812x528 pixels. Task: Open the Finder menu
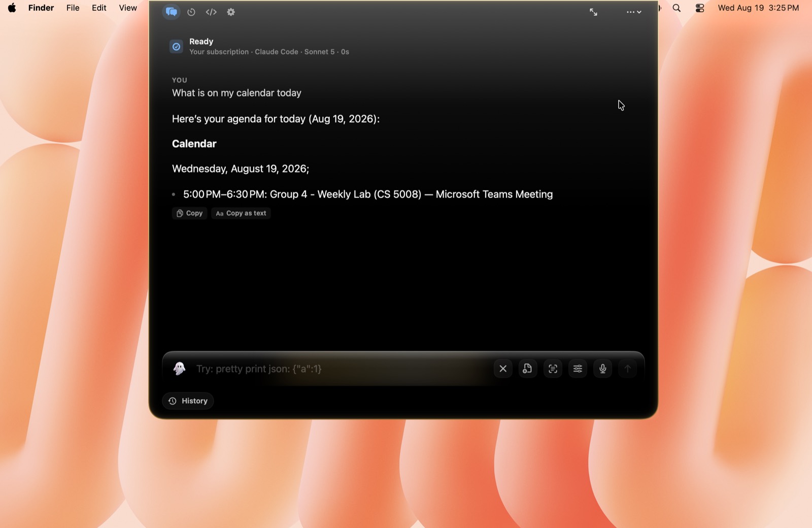41,8
